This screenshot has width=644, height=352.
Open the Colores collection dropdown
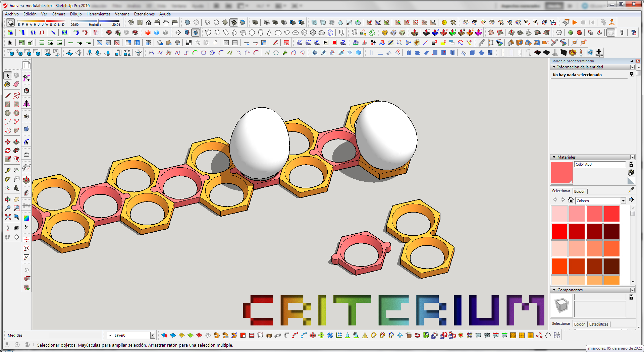(x=623, y=201)
